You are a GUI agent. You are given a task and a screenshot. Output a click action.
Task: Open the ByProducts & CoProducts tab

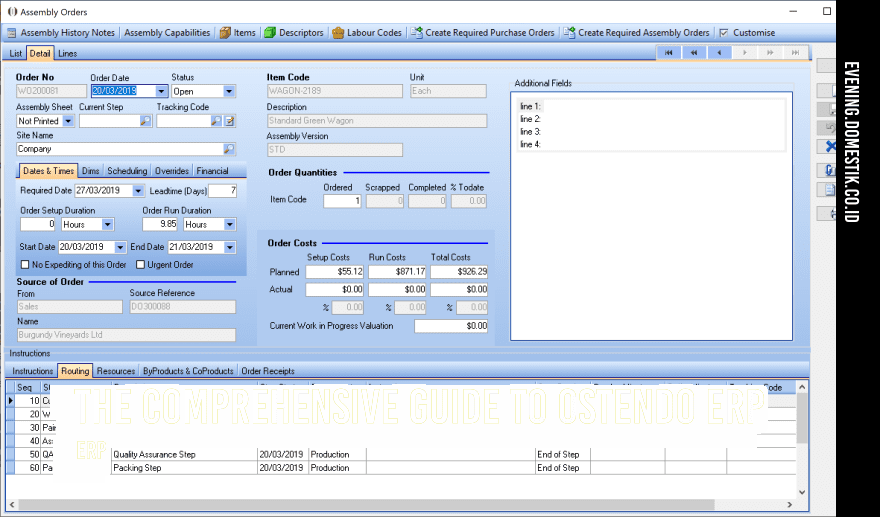(188, 371)
